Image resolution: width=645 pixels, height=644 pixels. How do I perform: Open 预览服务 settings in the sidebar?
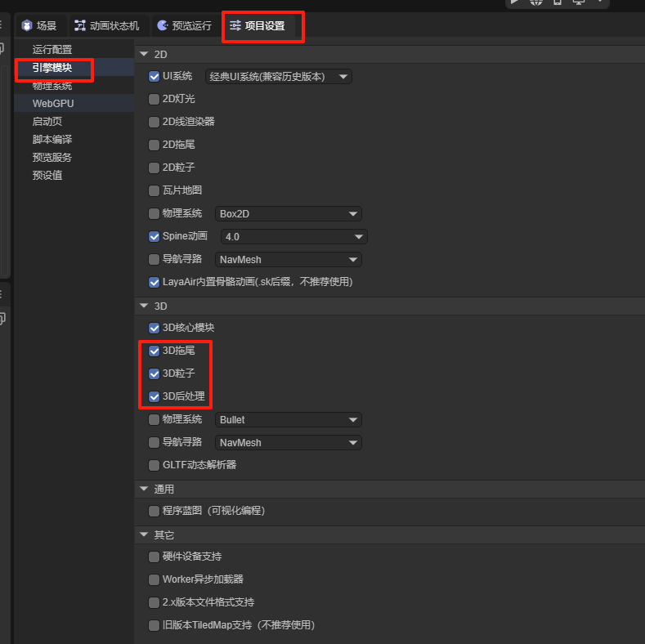pos(74,157)
